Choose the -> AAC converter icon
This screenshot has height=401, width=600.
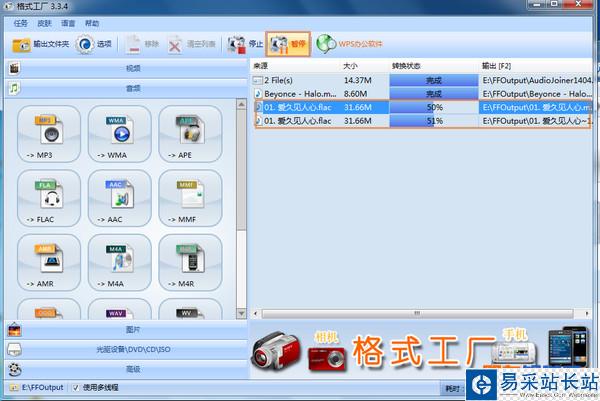[x=119, y=198]
